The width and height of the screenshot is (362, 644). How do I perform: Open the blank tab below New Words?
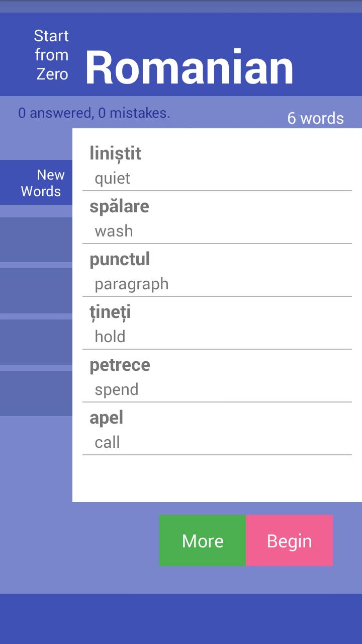[36, 239]
